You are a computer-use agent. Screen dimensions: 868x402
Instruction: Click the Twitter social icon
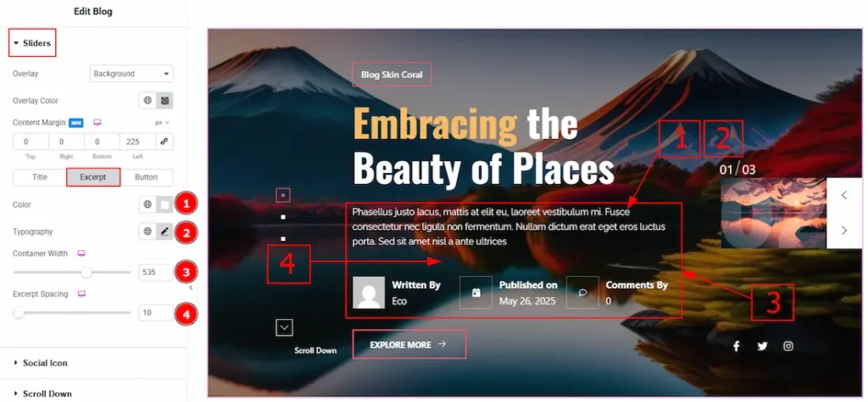pyautogui.click(x=762, y=346)
